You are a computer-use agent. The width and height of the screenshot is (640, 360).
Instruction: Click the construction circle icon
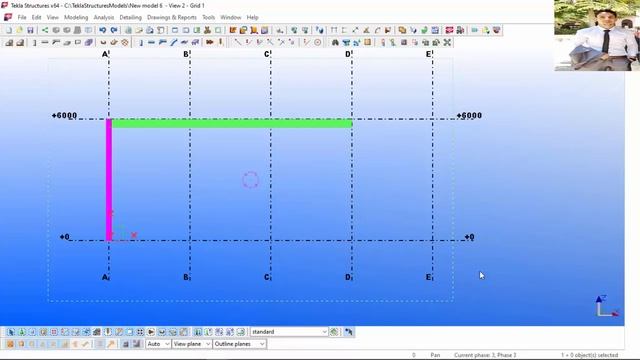pyautogui.click(x=318, y=42)
